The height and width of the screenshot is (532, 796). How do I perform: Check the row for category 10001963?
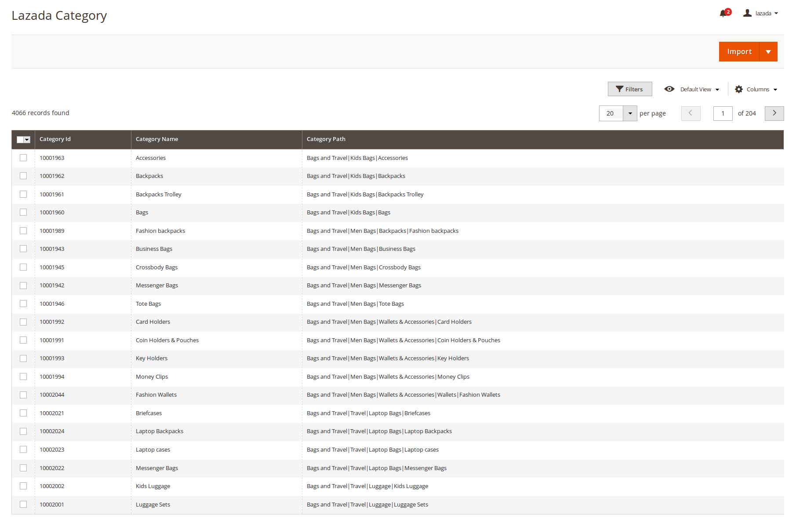click(x=23, y=158)
